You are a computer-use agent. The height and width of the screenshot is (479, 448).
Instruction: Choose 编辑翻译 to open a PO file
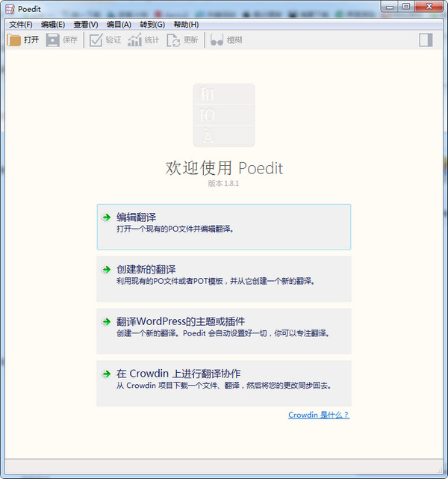coord(224,227)
